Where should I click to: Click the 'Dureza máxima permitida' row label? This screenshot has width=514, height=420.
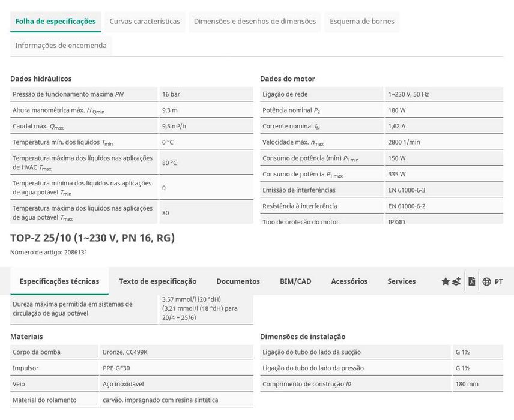[73, 308]
